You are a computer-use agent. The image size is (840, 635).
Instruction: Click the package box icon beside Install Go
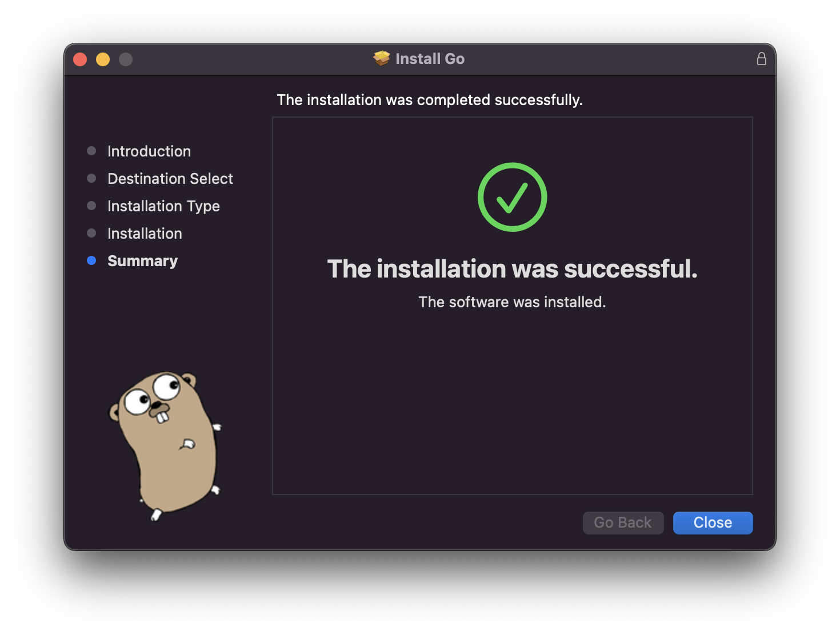tap(381, 58)
